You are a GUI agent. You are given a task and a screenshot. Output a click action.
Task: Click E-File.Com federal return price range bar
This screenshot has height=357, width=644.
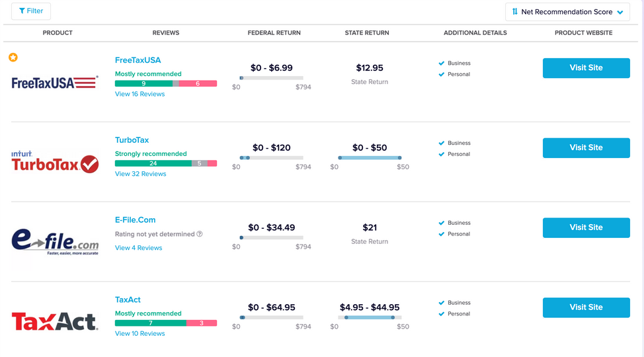(272, 237)
